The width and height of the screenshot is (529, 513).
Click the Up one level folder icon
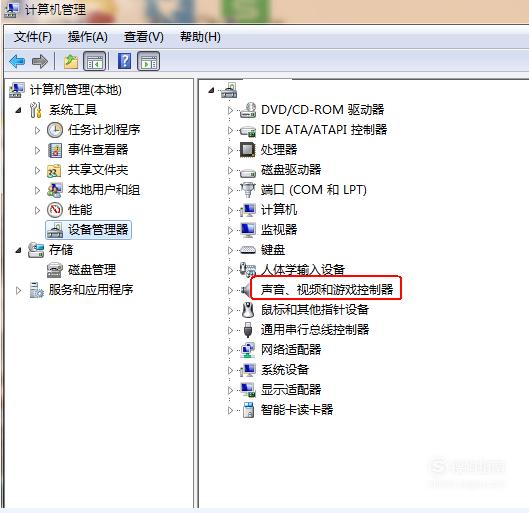[71, 62]
